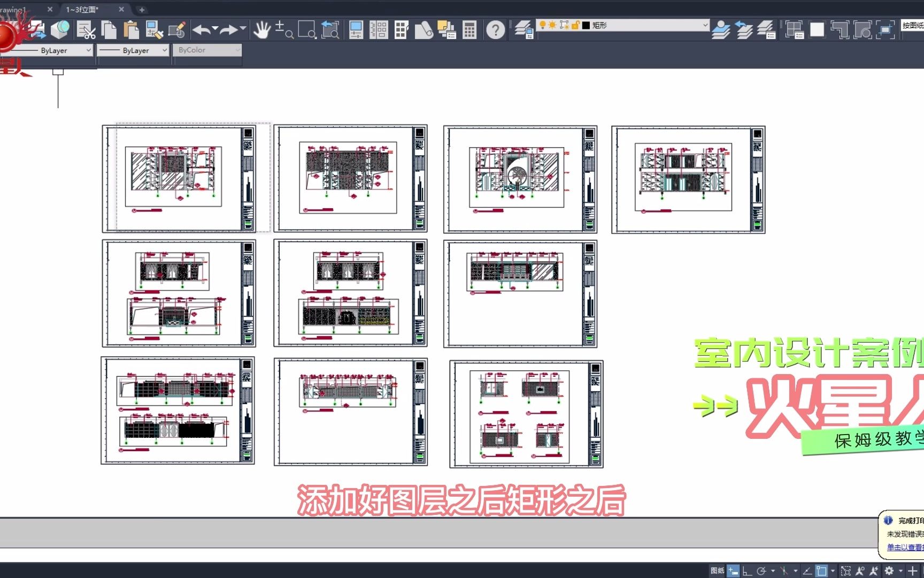
Task: Open the Properties palette icon
Action: (x=356, y=29)
